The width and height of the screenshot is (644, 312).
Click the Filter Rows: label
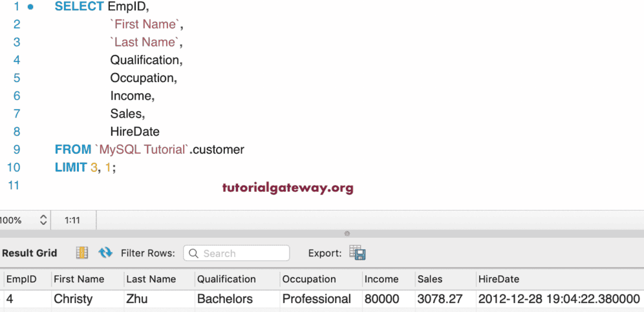click(x=148, y=253)
